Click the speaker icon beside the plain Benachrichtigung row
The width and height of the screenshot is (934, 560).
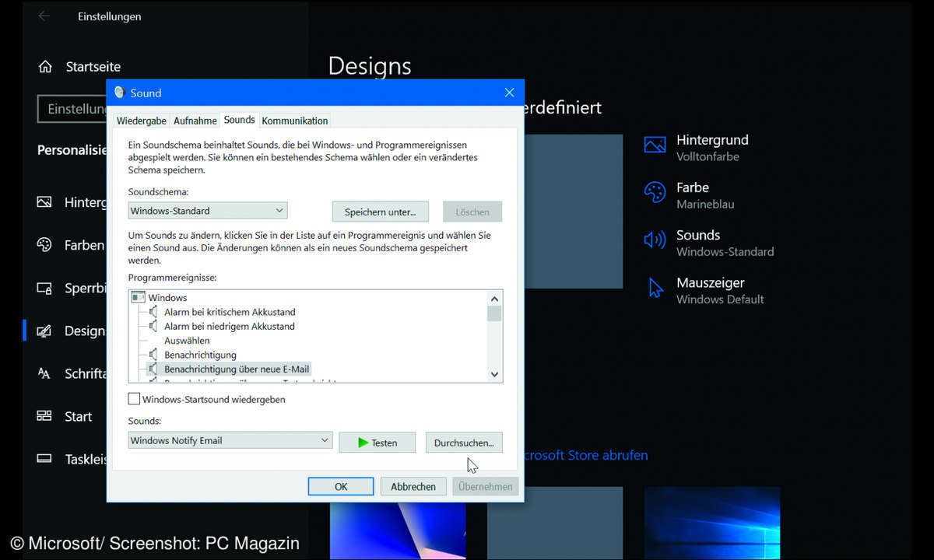153,355
